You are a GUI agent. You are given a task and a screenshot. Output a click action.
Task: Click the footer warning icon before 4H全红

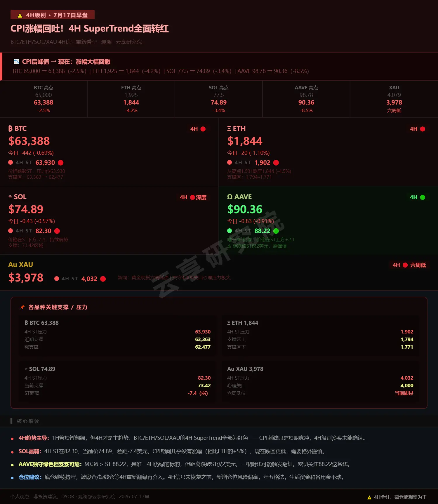click(x=369, y=497)
